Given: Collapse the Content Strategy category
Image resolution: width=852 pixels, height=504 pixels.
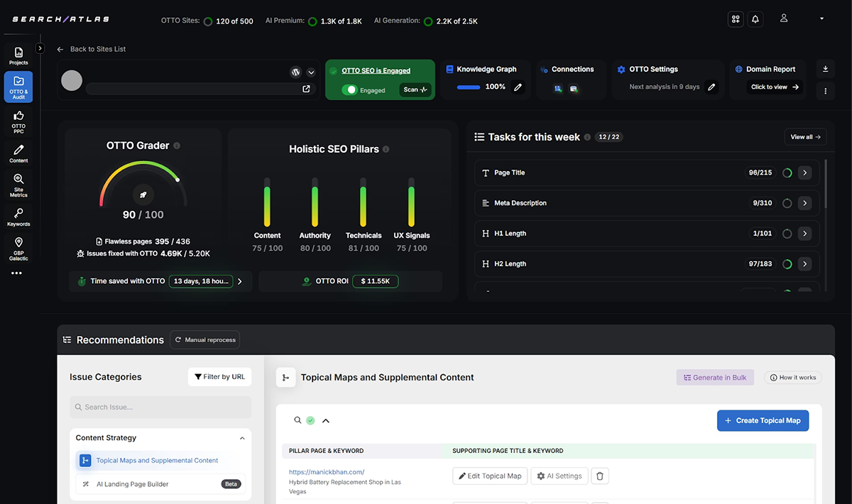Looking at the screenshot, I should coord(242,438).
